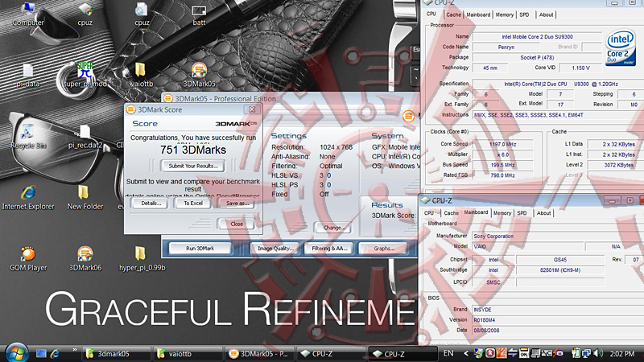Click the 751 3DMarks score text
This screenshot has width=644, height=362.
[193, 150]
